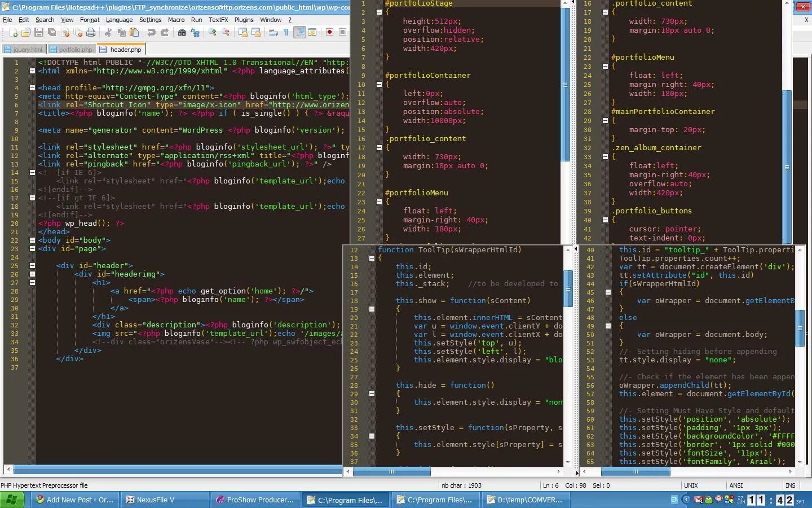Screen dimensions: 812x508
Task: Click the Copy icon in the toolbar
Action: pyautogui.click(x=121, y=32)
